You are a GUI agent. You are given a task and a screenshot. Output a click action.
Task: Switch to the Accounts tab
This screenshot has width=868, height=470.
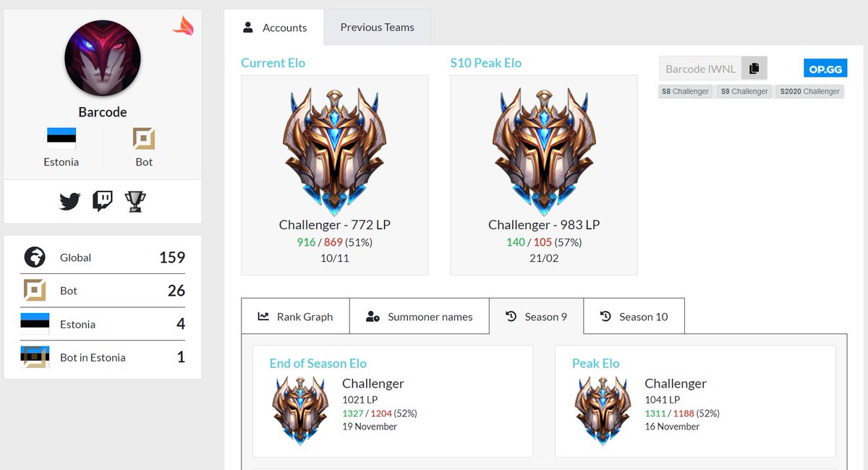274,27
